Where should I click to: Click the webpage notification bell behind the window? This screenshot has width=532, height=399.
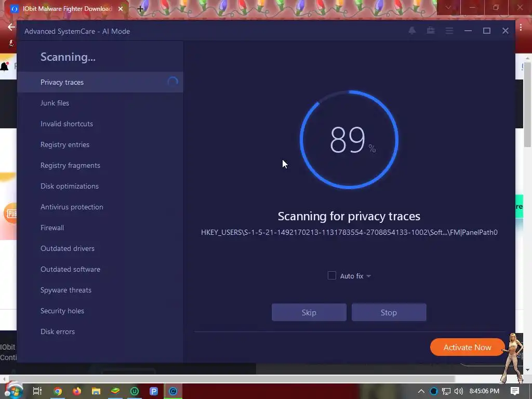(4, 66)
